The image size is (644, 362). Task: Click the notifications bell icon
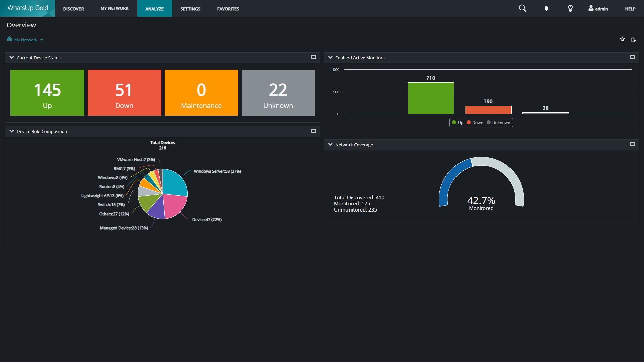(546, 9)
